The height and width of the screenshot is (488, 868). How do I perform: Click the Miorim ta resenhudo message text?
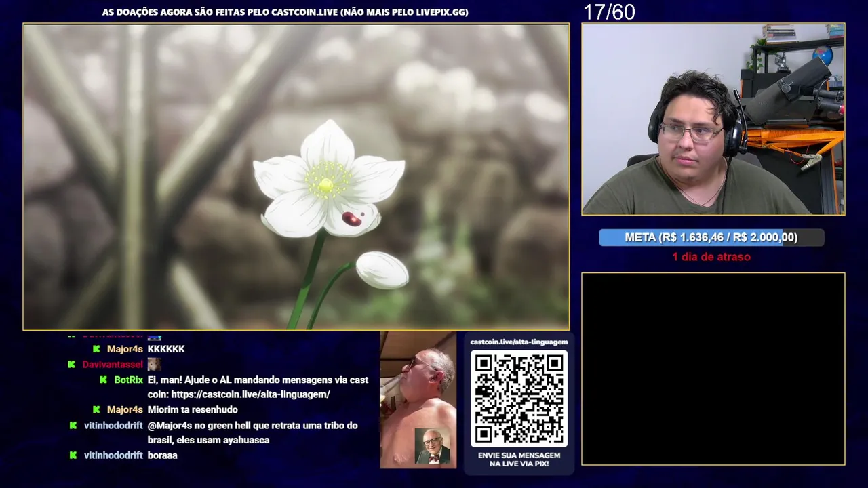pyautogui.click(x=193, y=410)
